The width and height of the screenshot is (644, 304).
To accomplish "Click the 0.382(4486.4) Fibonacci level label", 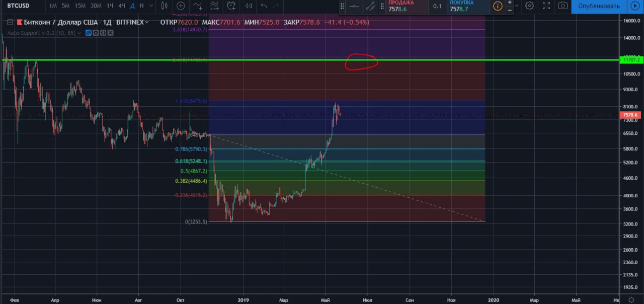I will coord(191,181).
